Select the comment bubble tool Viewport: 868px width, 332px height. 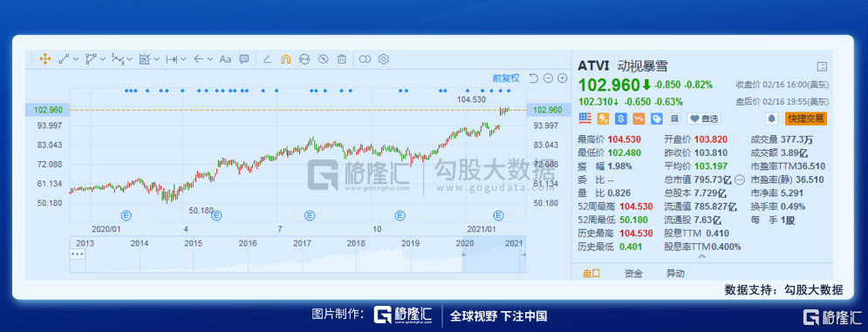click(x=243, y=58)
